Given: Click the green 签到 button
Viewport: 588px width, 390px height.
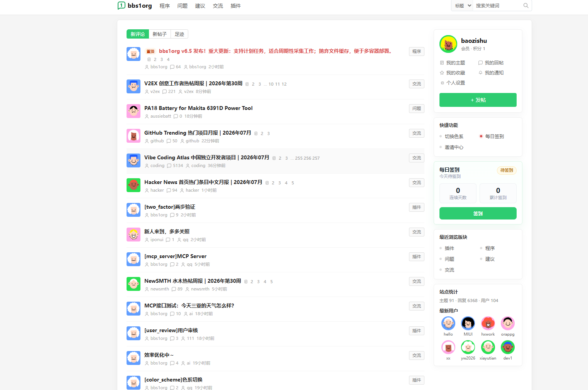Looking at the screenshot, I should 478,213.
